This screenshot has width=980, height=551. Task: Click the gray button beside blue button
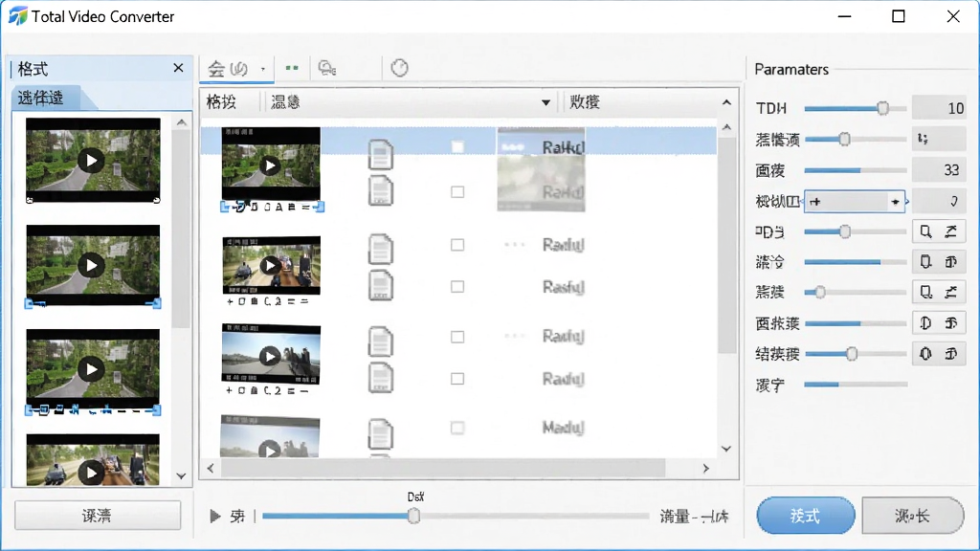point(912,516)
